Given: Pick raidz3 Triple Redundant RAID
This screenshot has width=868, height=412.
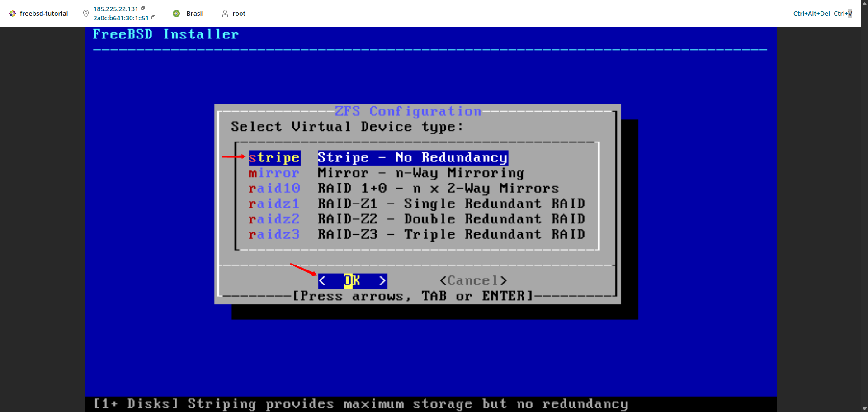Looking at the screenshot, I should [417, 234].
